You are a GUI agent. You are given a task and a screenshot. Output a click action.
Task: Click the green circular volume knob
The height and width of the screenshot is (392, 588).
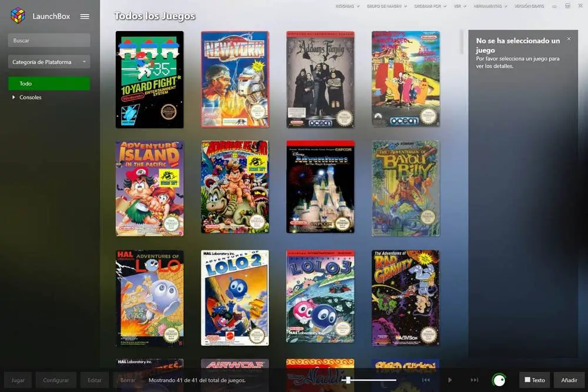(499, 380)
